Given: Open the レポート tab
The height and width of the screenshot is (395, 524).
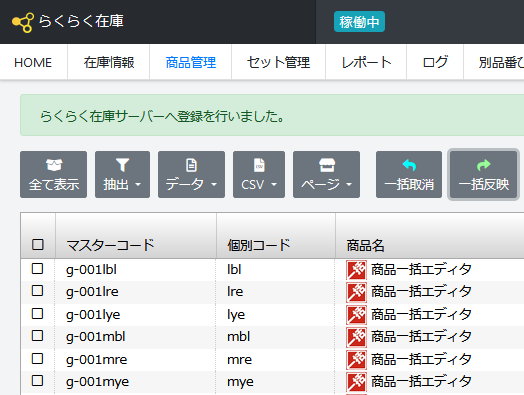Looking at the screenshot, I should pos(366,62).
